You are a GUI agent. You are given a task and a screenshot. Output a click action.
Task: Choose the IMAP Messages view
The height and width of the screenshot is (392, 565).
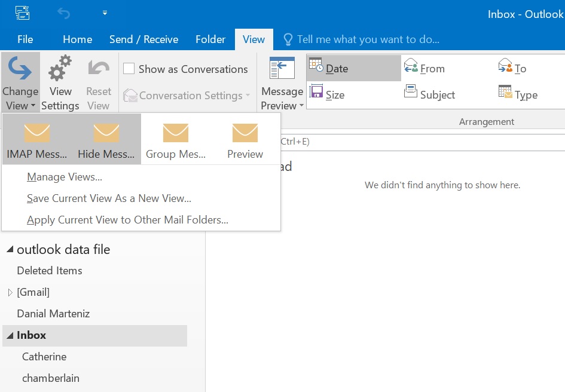pyautogui.click(x=36, y=139)
